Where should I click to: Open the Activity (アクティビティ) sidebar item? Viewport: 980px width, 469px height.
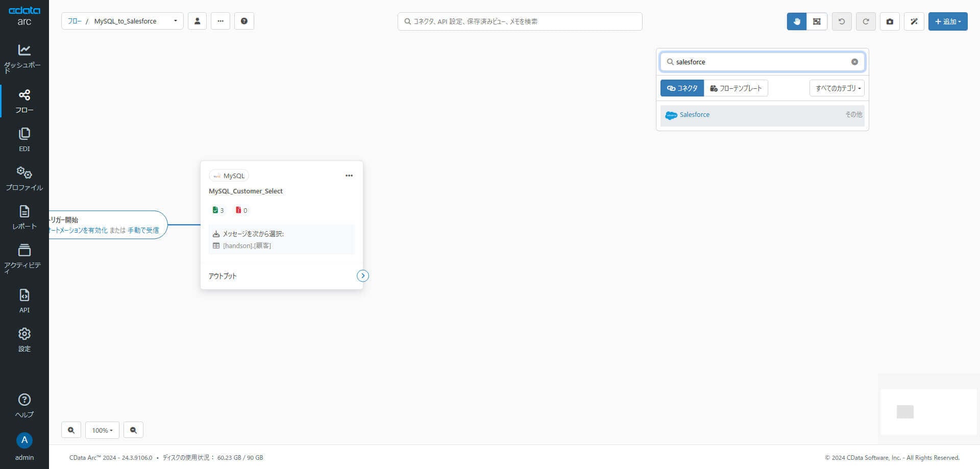point(24,259)
